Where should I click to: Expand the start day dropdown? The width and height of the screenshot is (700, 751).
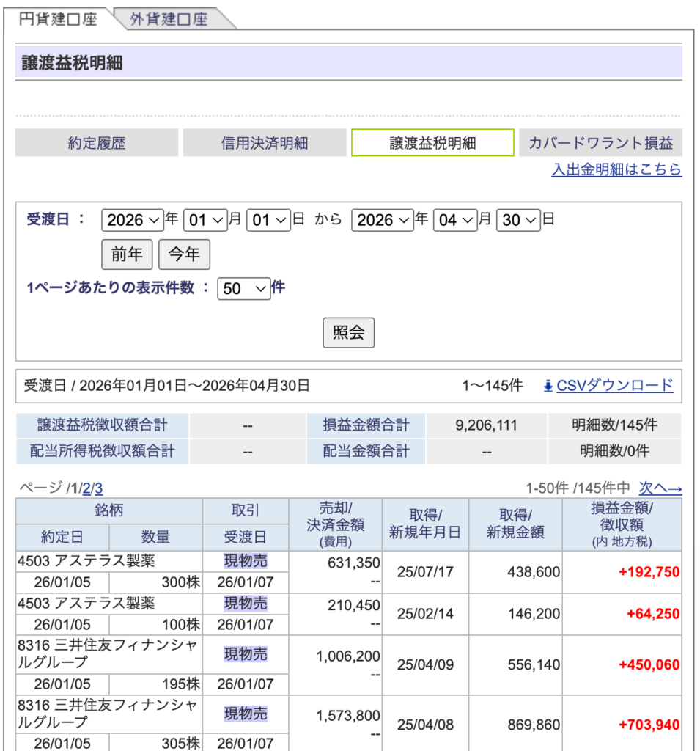pyautogui.click(x=269, y=220)
